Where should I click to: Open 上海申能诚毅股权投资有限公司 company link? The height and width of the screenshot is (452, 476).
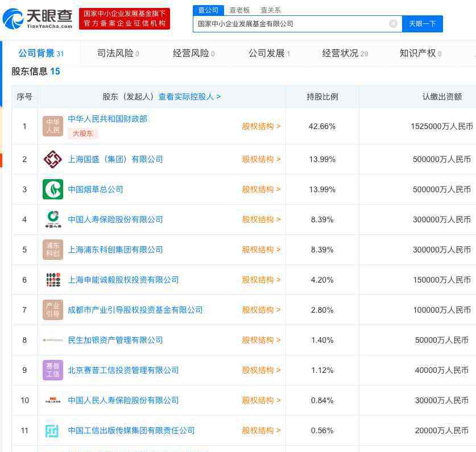123,280
